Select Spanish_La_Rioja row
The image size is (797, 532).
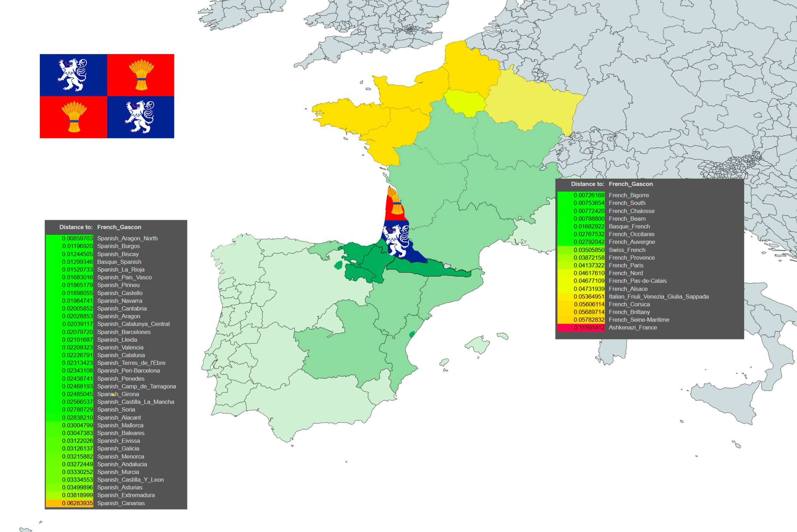pyautogui.click(x=116, y=269)
